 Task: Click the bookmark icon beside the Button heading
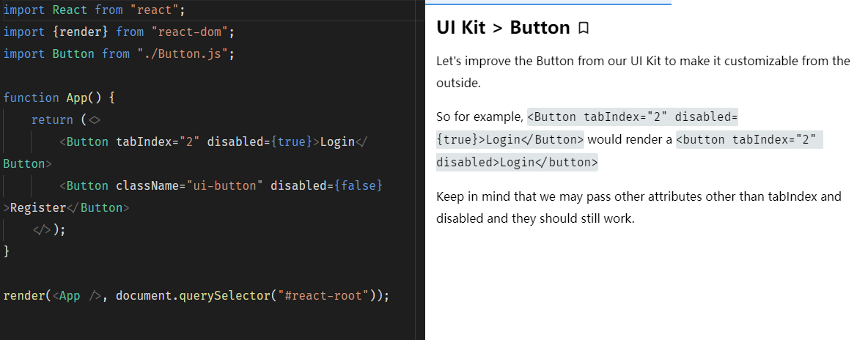pos(584,29)
